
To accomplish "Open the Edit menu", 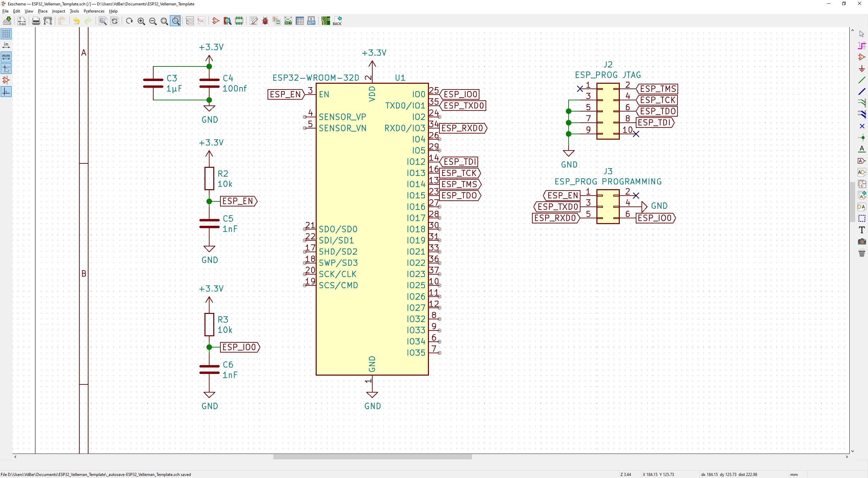I will tap(17, 11).
